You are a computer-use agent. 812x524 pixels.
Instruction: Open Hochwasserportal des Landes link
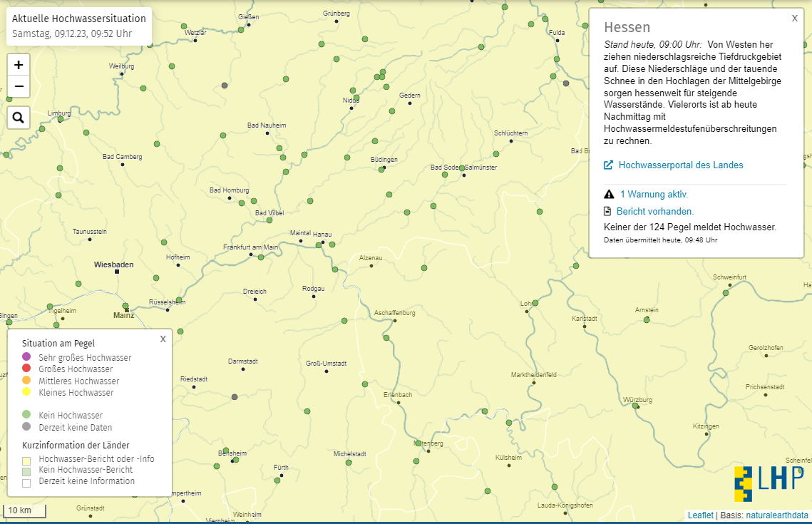point(680,165)
